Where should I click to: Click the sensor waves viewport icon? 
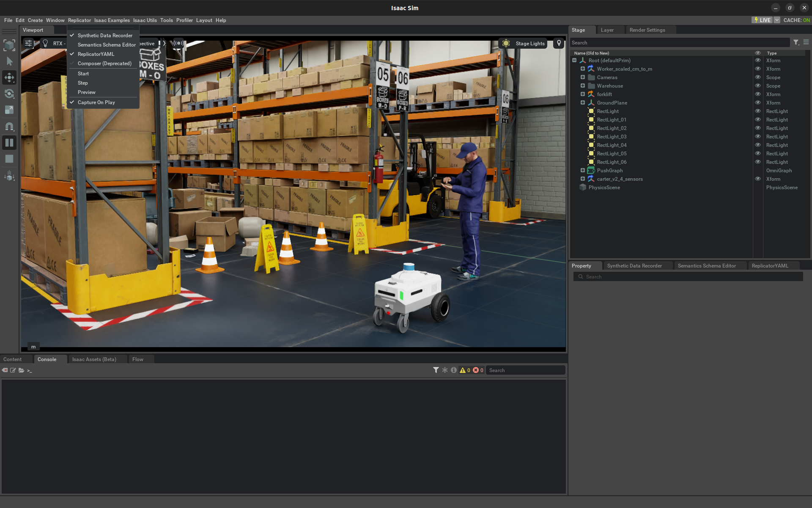(178, 43)
